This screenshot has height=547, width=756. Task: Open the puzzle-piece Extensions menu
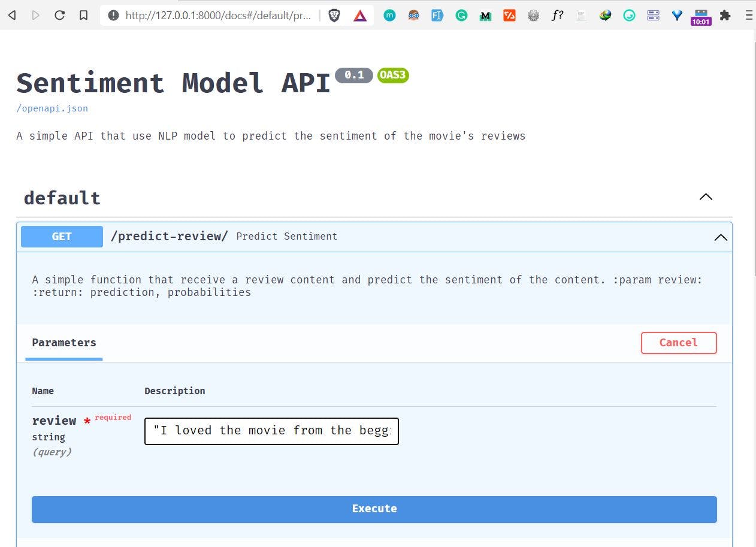pyautogui.click(x=725, y=16)
